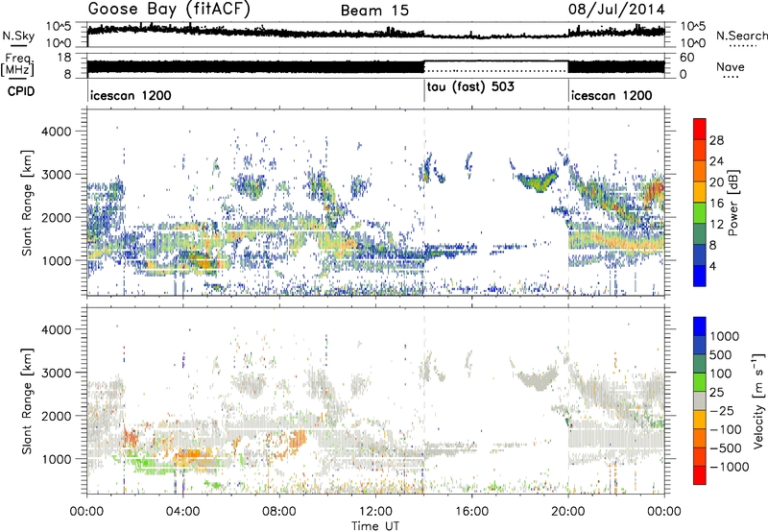
Task: Click the blue bottom of the Power color bar
Action: pyautogui.click(x=700, y=278)
